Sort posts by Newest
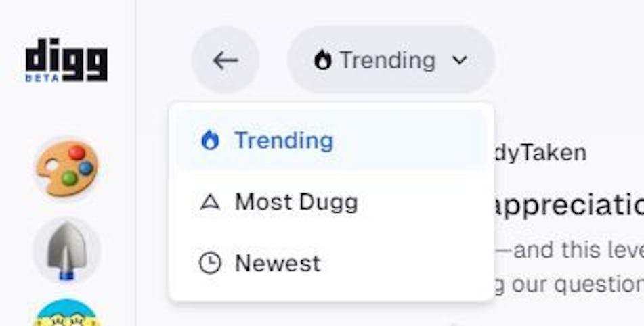 click(x=278, y=263)
